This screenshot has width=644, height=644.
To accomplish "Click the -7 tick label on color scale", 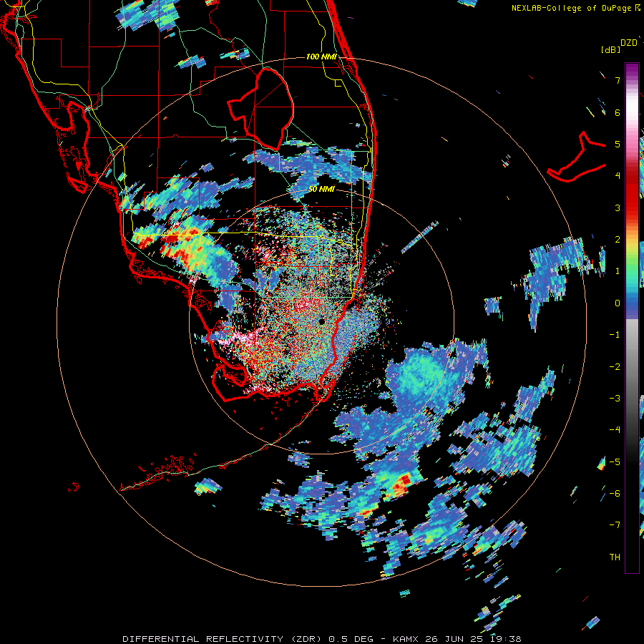I will tap(615, 525).
